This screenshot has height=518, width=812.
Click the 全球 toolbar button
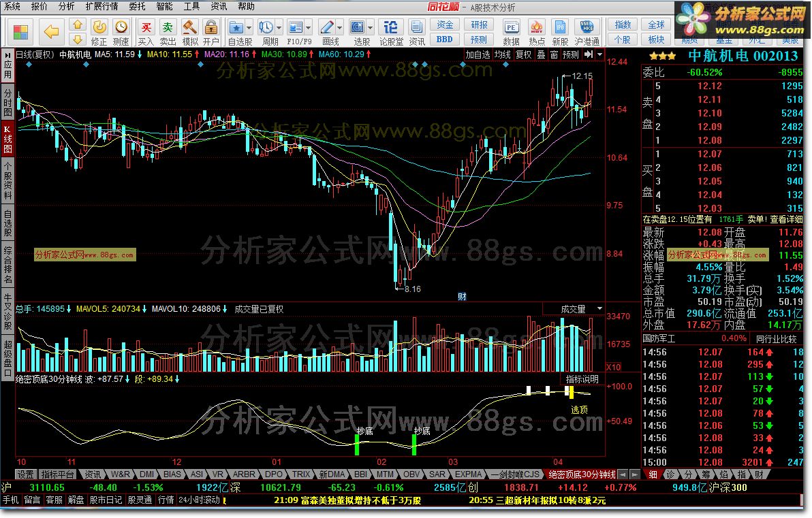(656, 25)
